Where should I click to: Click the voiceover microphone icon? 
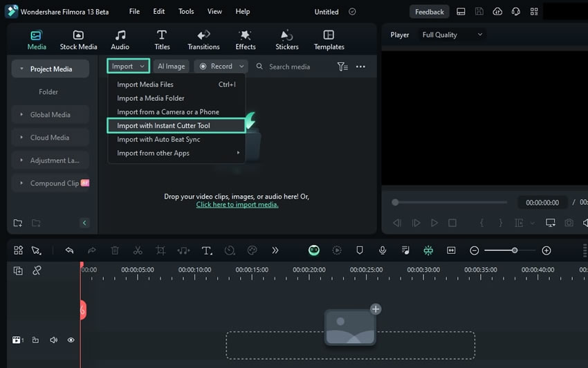click(383, 250)
